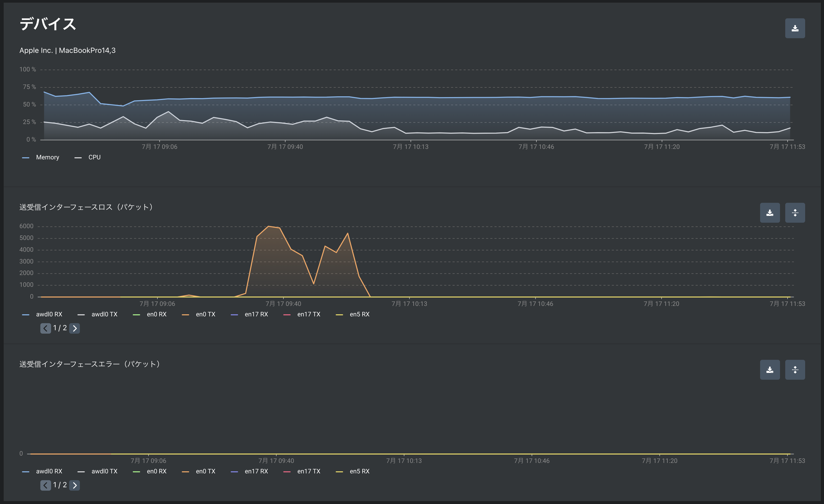Go to next legend page in loss chart
This screenshot has height=504, width=824.
(x=75, y=328)
